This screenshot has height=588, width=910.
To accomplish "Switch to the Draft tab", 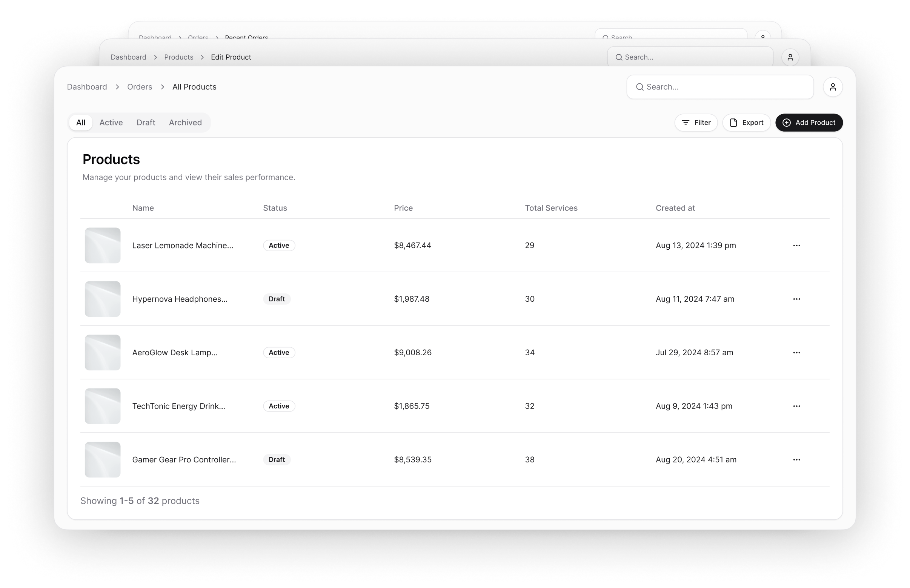I will [146, 123].
